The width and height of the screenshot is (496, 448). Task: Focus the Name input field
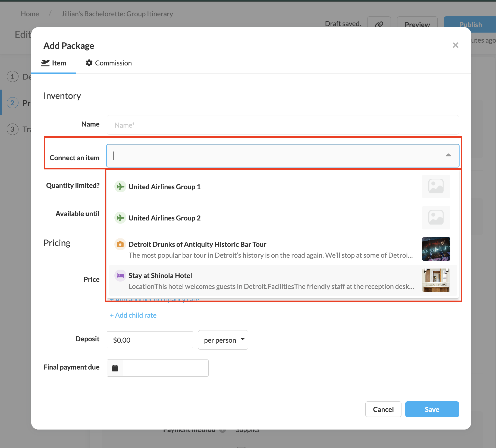pyautogui.click(x=283, y=125)
